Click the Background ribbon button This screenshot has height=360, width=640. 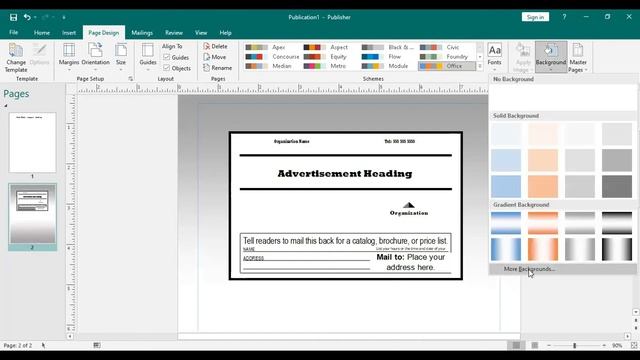(551, 57)
